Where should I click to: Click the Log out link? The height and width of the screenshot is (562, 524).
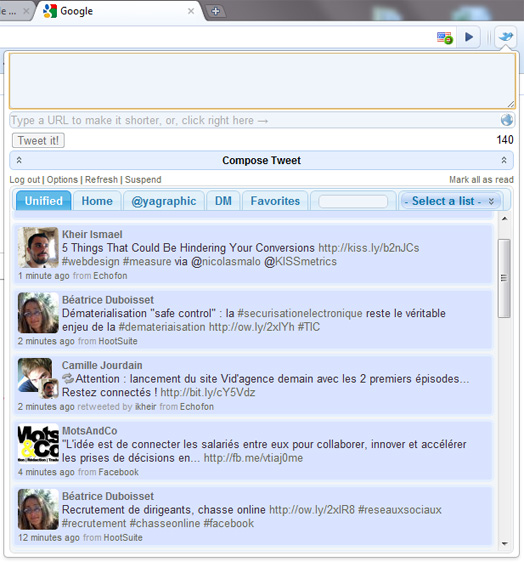25,180
